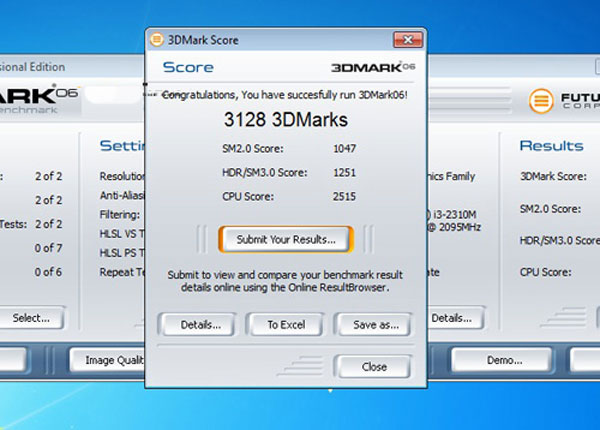Close the score dialog via Close button
The height and width of the screenshot is (430, 600).
tap(373, 366)
